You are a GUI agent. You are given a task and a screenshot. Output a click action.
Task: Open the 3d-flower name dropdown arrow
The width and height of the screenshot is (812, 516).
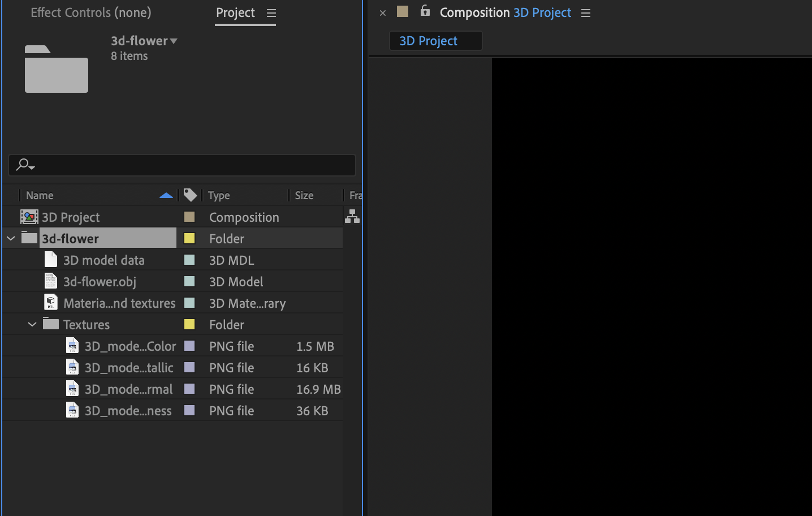(174, 41)
